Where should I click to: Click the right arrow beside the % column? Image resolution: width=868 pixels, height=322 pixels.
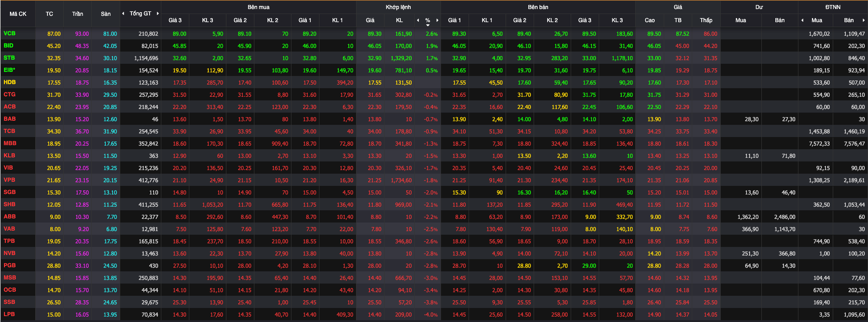pos(437,20)
